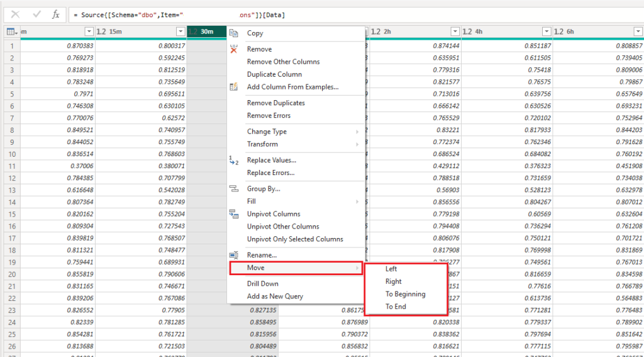Click into the formula bar text
The height and width of the screenshot is (357, 644).
pyautogui.click(x=356, y=15)
